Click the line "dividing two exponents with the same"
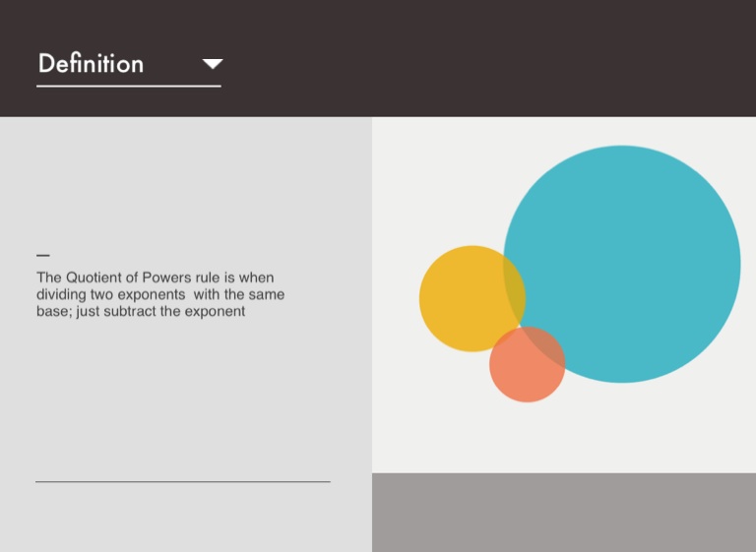This screenshot has height=552, width=756. (x=160, y=294)
